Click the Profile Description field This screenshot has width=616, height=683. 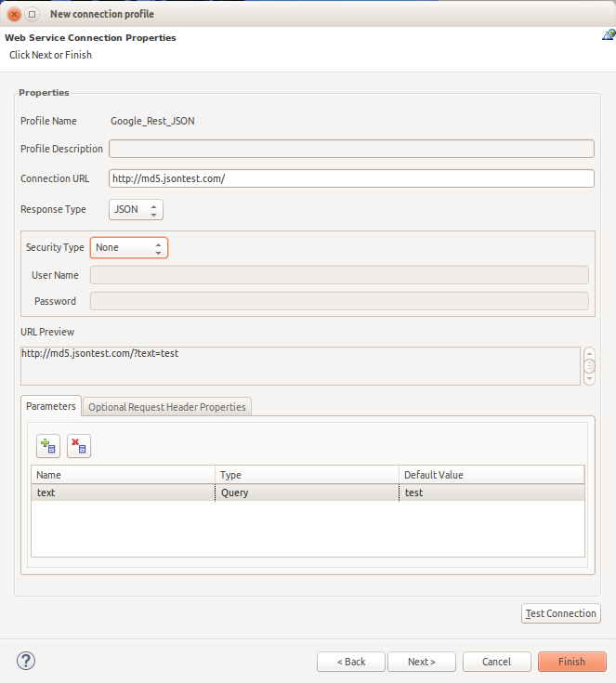[350, 149]
